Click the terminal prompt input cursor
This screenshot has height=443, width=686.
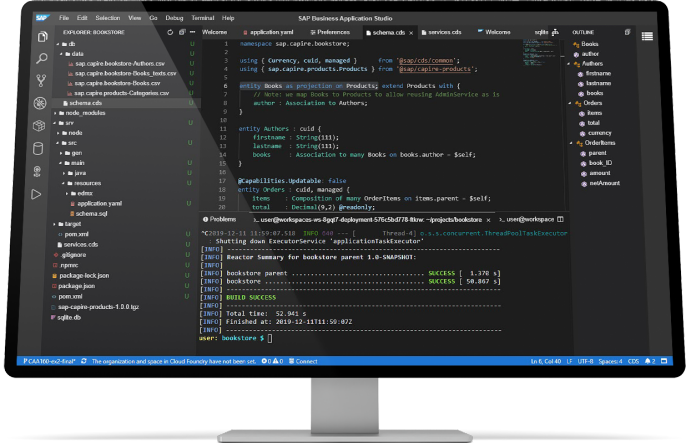[x=270, y=338]
